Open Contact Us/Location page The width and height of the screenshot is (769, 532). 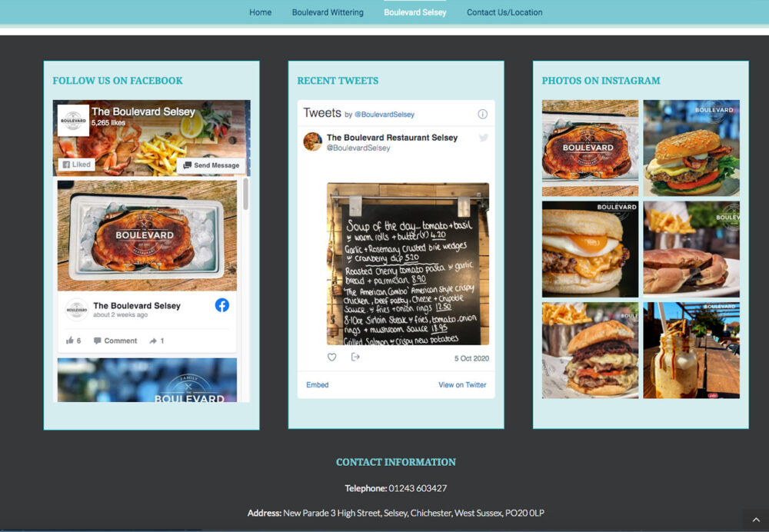point(504,12)
